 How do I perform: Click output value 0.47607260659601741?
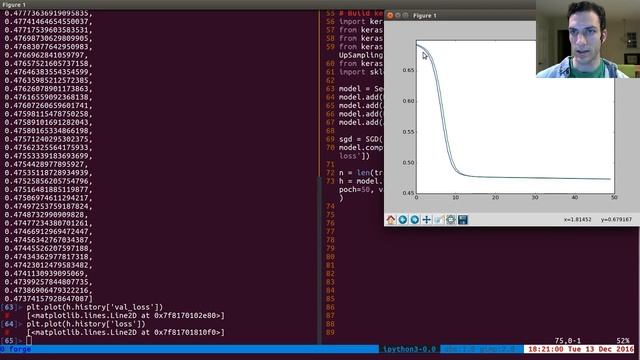click(48, 105)
